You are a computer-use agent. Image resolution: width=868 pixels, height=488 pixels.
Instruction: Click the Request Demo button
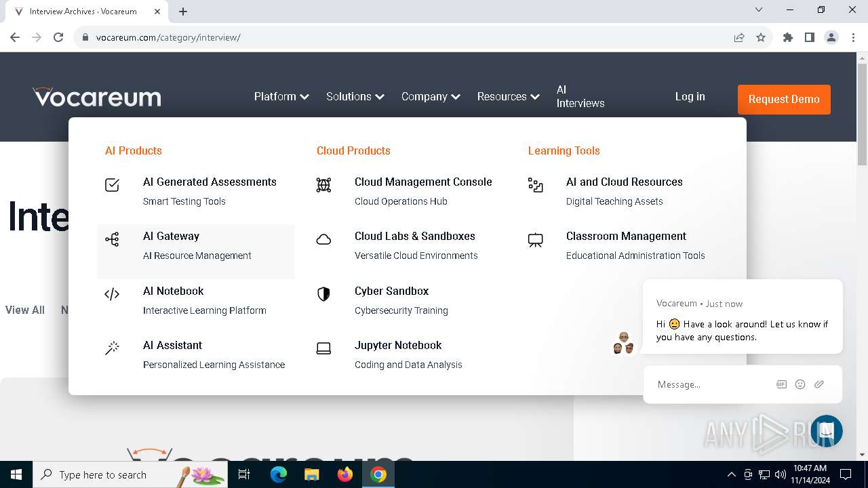(784, 99)
